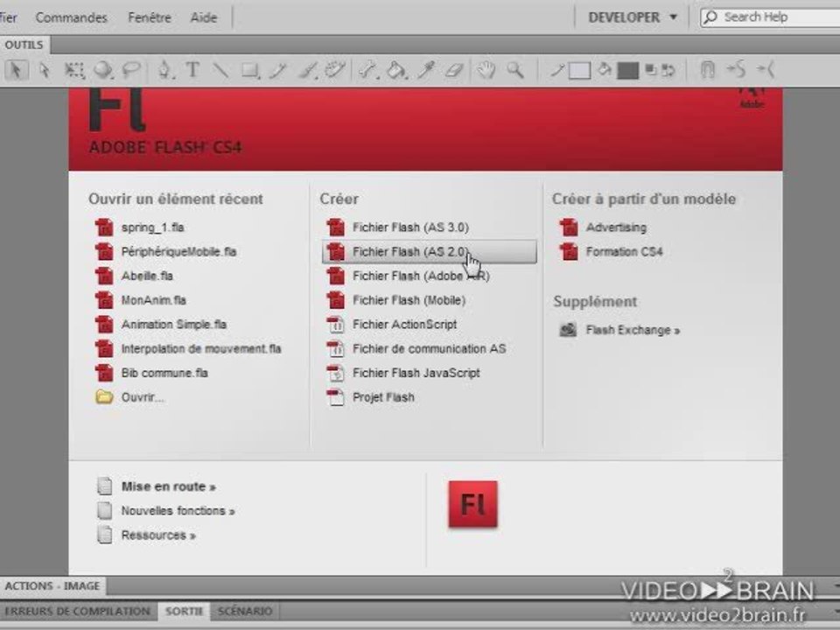Open the dark fill color swatch
The height and width of the screenshot is (630, 840).
click(628, 71)
